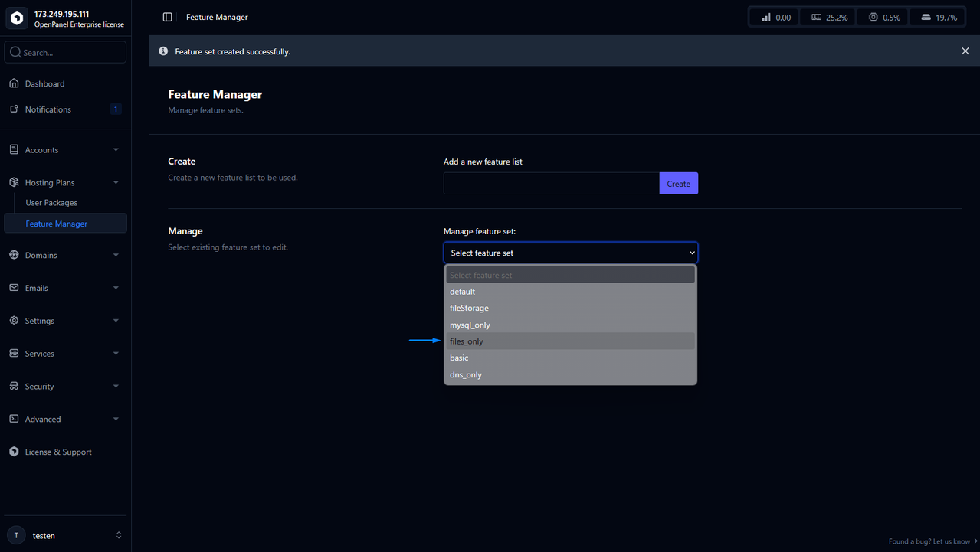The height and width of the screenshot is (552, 980).
Task: Choose fileStorage from feature set list
Action: (571, 309)
